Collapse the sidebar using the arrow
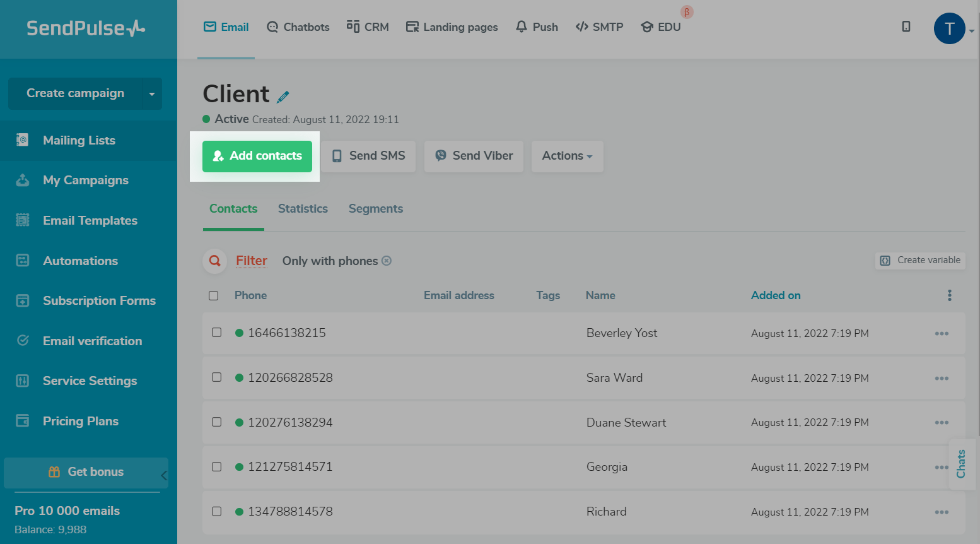The image size is (980, 544). (164, 475)
